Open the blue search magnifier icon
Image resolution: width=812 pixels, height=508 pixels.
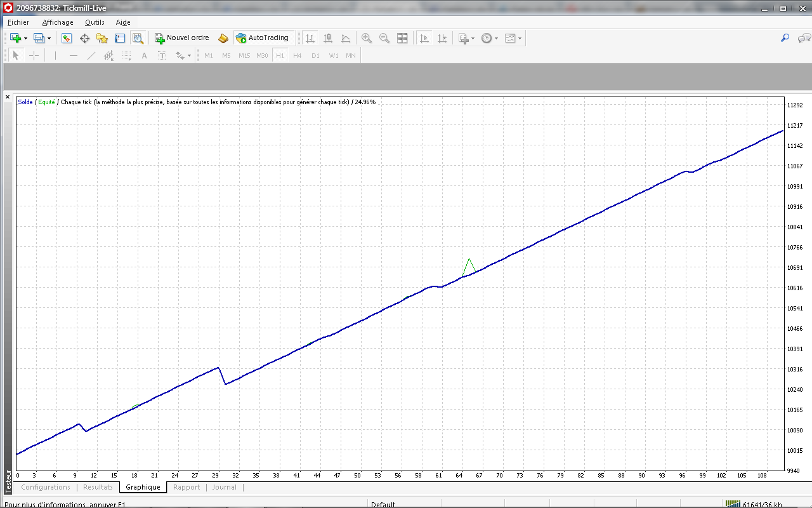785,38
